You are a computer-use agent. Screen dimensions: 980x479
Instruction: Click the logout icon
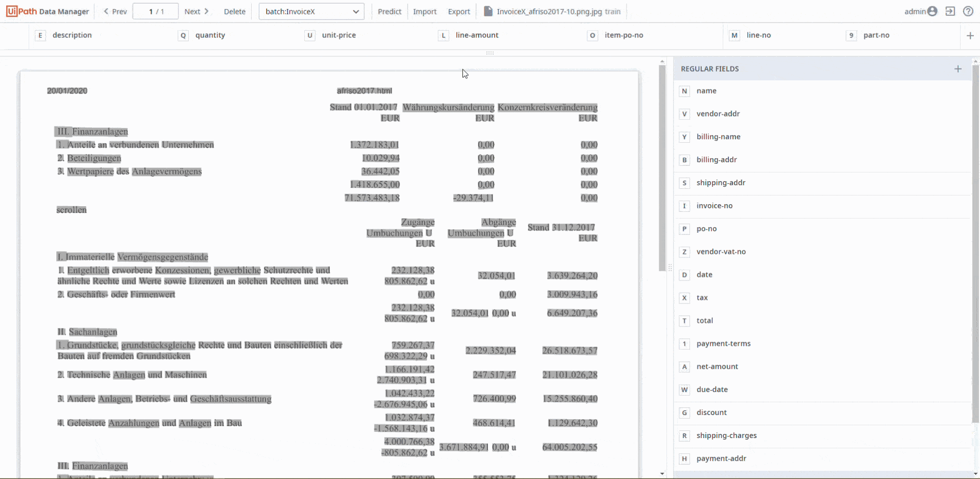950,11
